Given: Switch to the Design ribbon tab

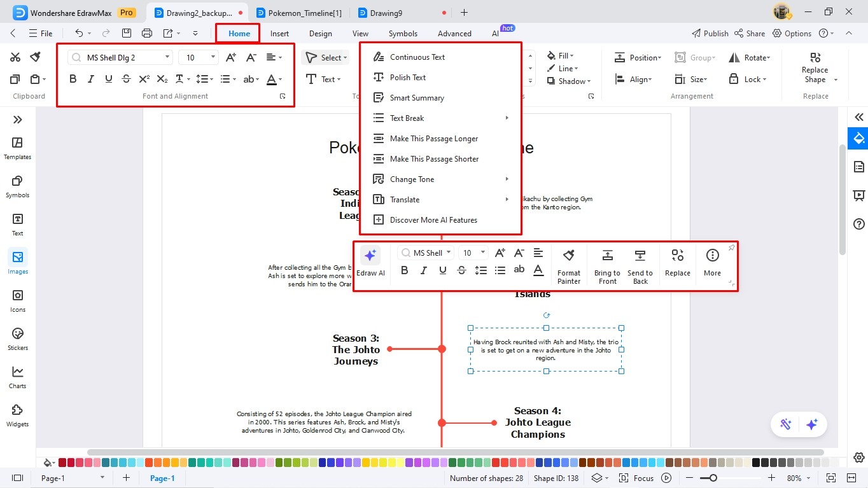Looking at the screenshot, I should (x=321, y=33).
